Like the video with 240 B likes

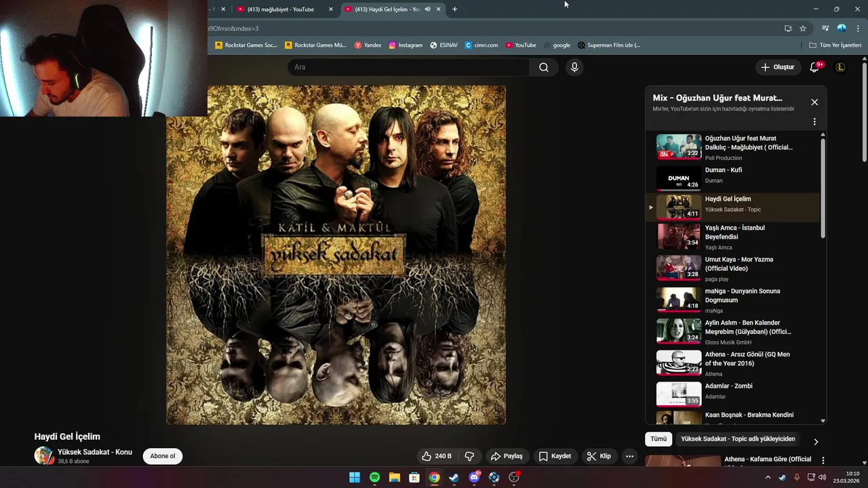(437, 456)
